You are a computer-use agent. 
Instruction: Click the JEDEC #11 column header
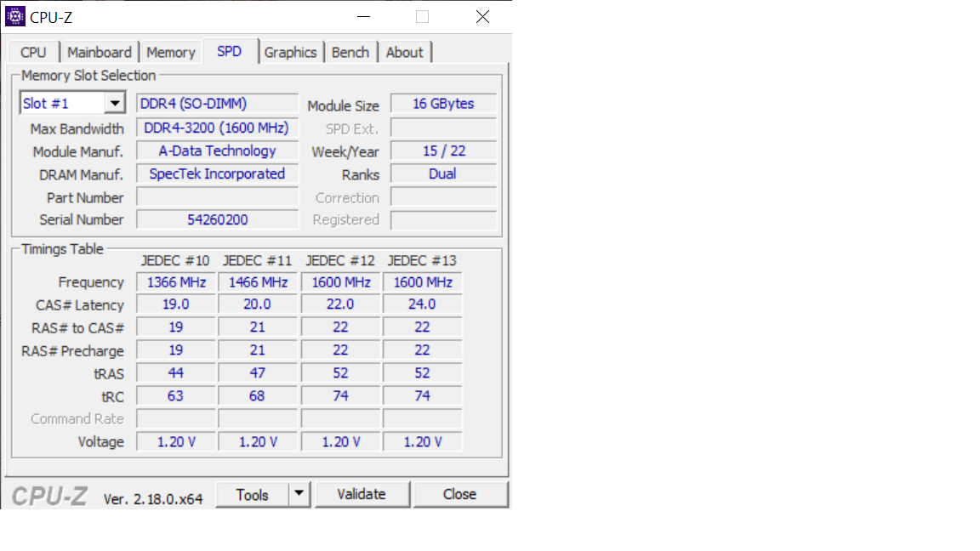click(x=257, y=260)
